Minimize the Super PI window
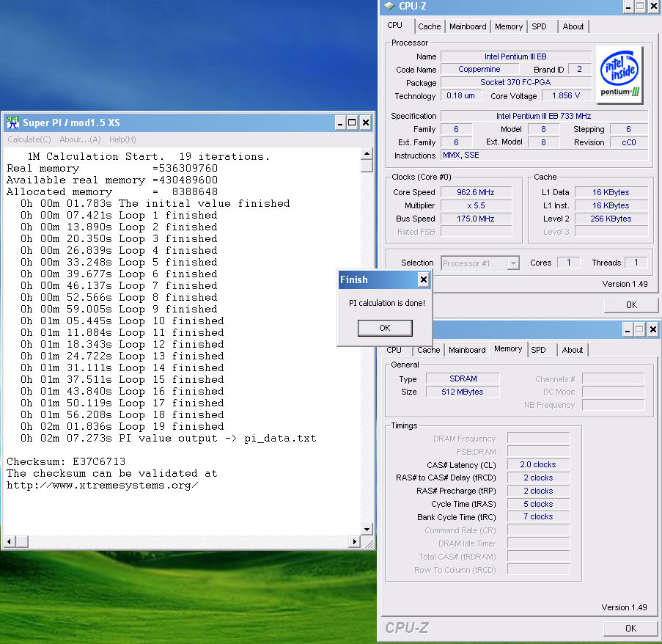 click(x=341, y=123)
